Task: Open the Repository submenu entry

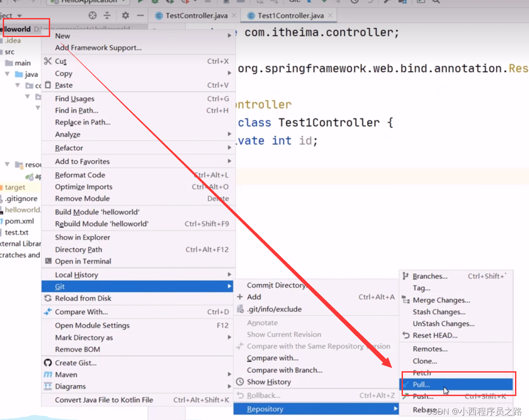Action: [x=316, y=409]
